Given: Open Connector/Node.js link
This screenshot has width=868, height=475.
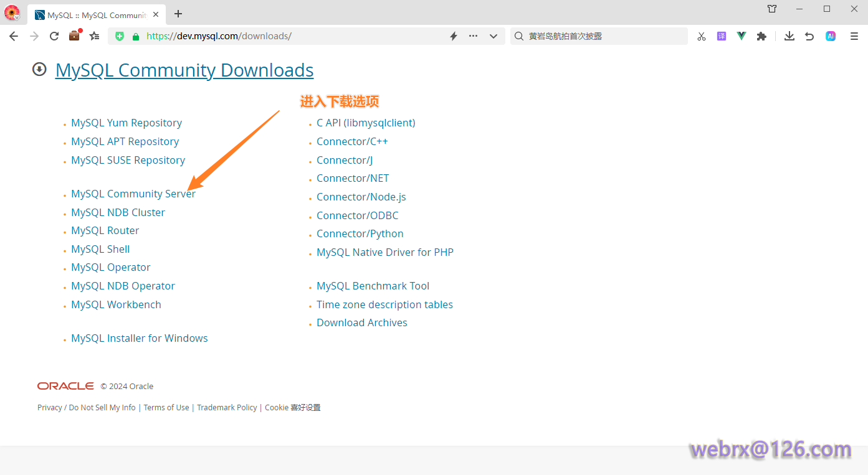Looking at the screenshot, I should (x=361, y=197).
